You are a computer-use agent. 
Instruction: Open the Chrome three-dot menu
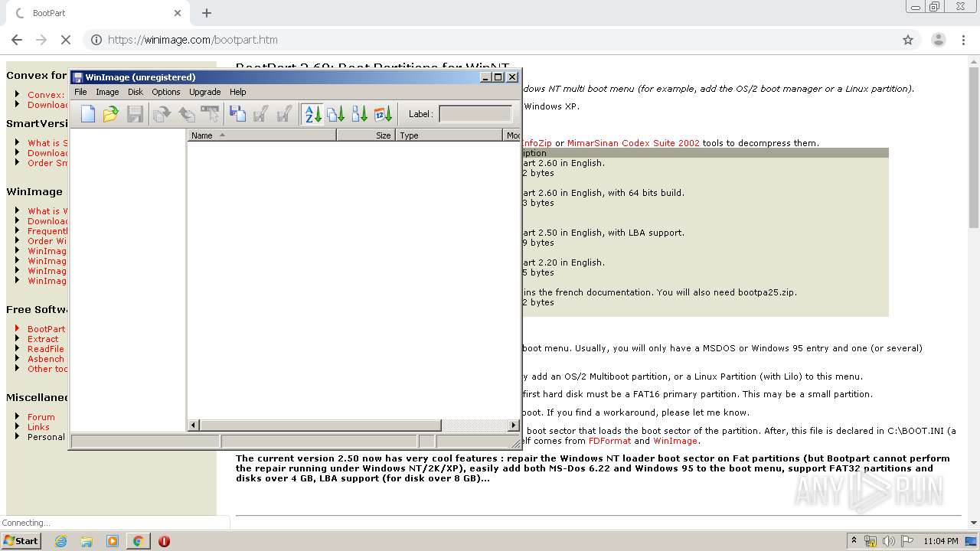pyautogui.click(x=964, y=40)
